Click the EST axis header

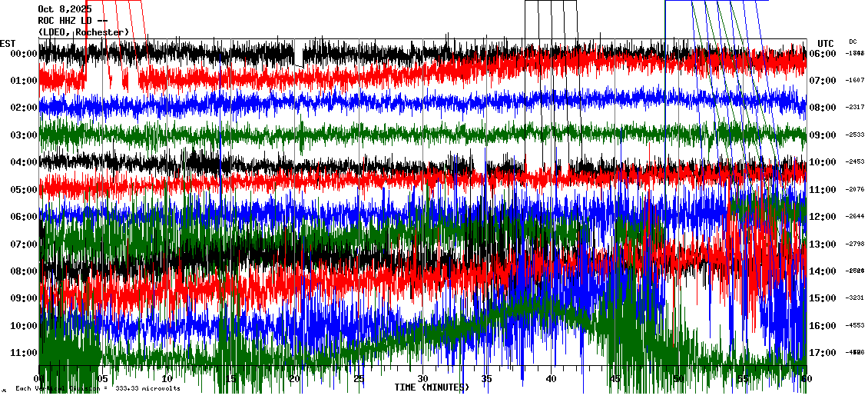pos(8,43)
